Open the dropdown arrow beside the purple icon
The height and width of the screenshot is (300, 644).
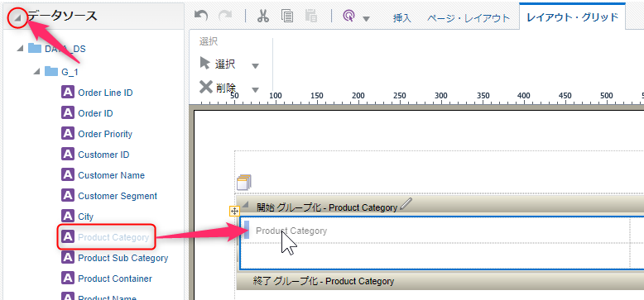(366, 18)
